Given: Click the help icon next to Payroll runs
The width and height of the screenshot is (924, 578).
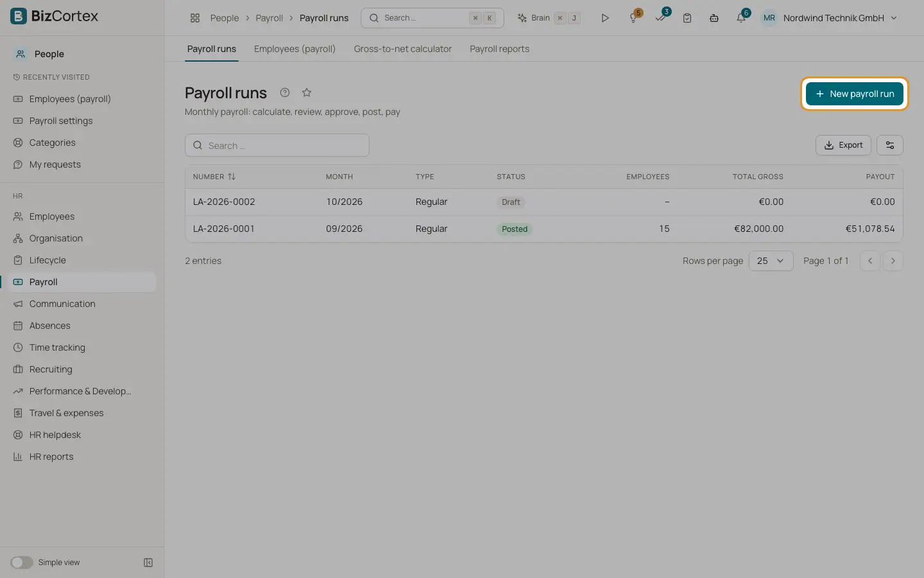Looking at the screenshot, I should [x=285, y=92].
